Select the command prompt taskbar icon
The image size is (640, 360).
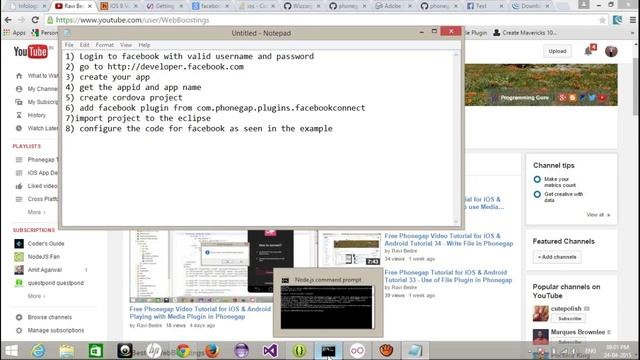[328, 351]
